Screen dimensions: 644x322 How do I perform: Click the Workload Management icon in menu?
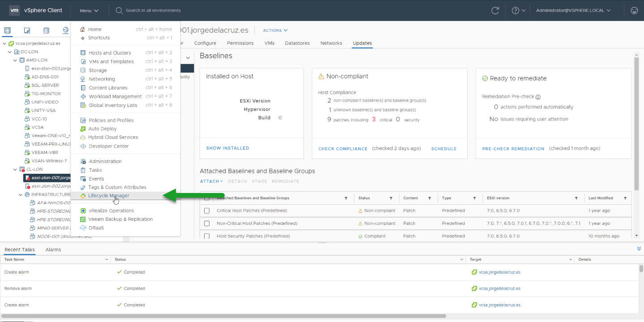click(x=83, y=96)
